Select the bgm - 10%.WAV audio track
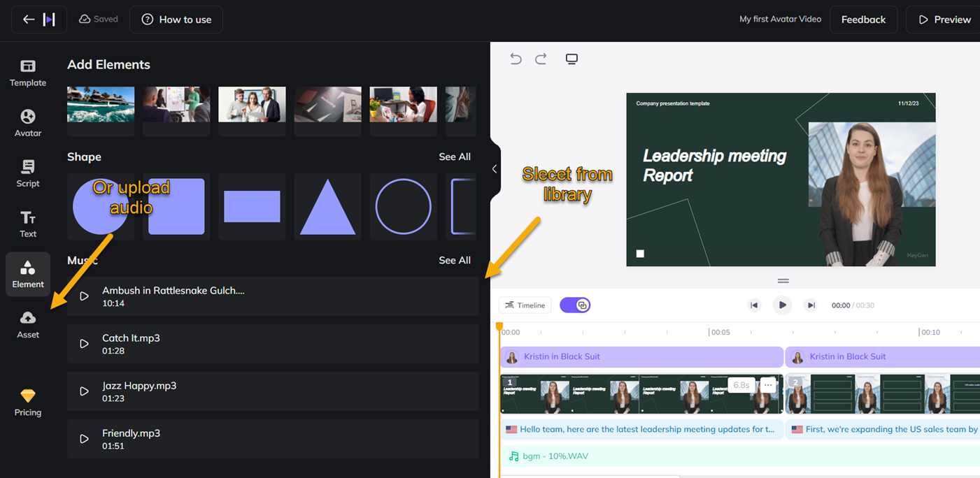Image resolution: width=980 pixels, height=478 pixels. pyautogui.click(x=560, y=456)
